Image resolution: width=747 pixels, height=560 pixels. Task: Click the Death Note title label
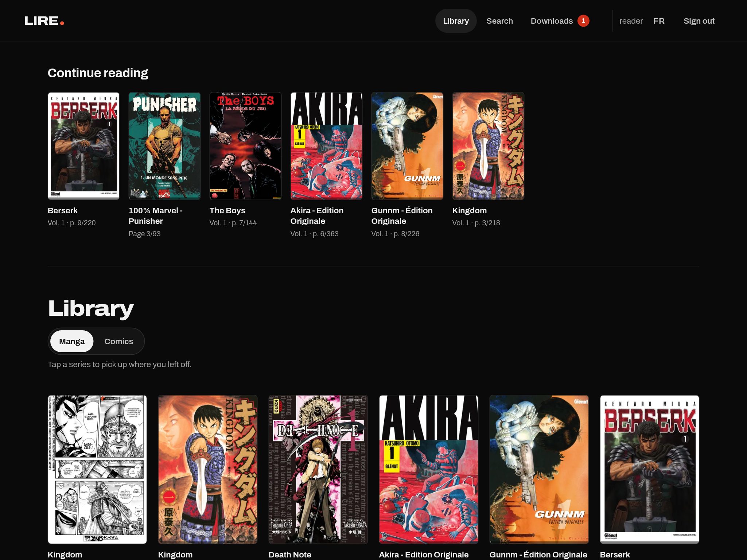pos(290,555)
